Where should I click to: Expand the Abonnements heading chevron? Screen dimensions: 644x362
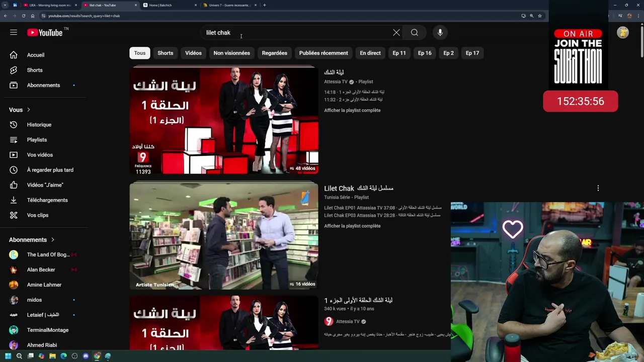pos(52,240)
